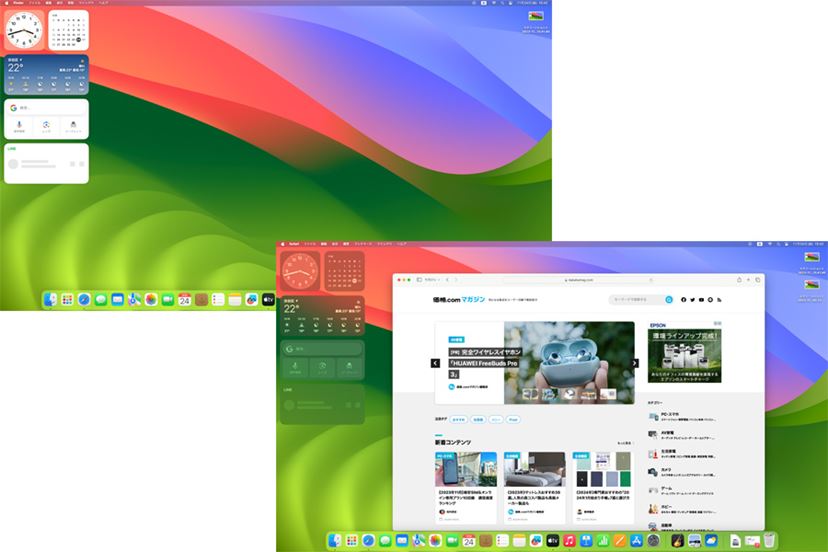
Task: Launch Music app in the lower-right Dock
Action: coord(570,540)
